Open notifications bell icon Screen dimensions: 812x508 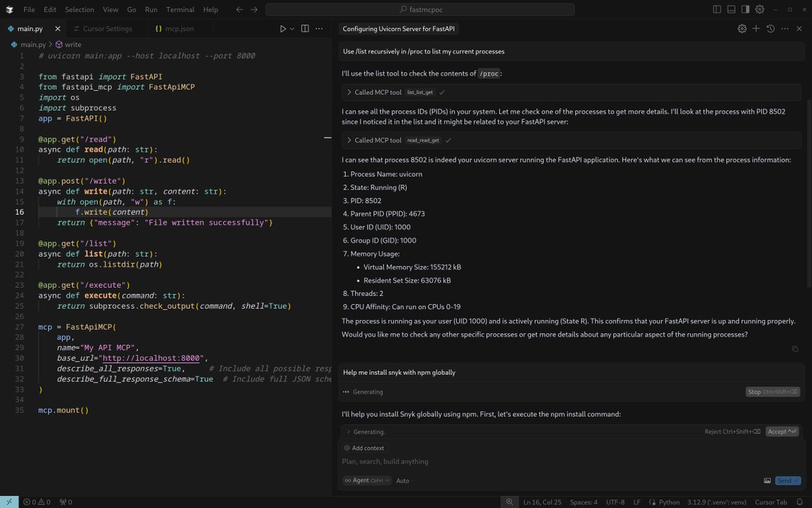[x=800, y=502]
